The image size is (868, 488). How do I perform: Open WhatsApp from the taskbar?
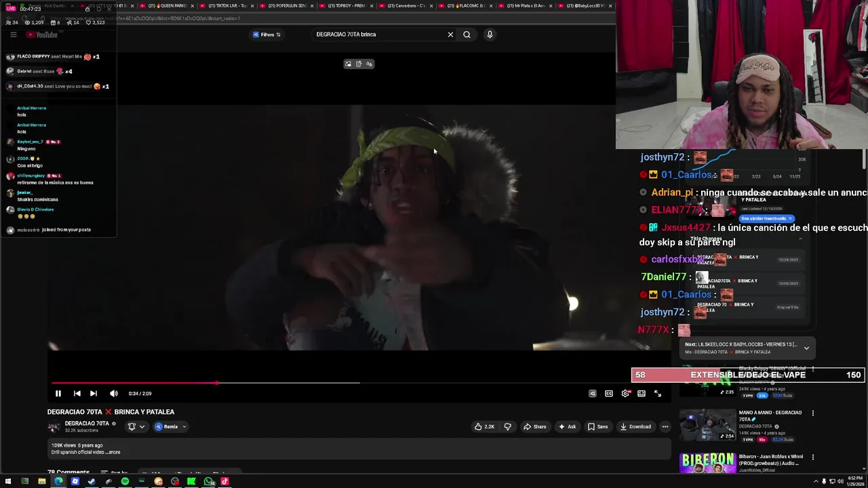coord(208,481)
